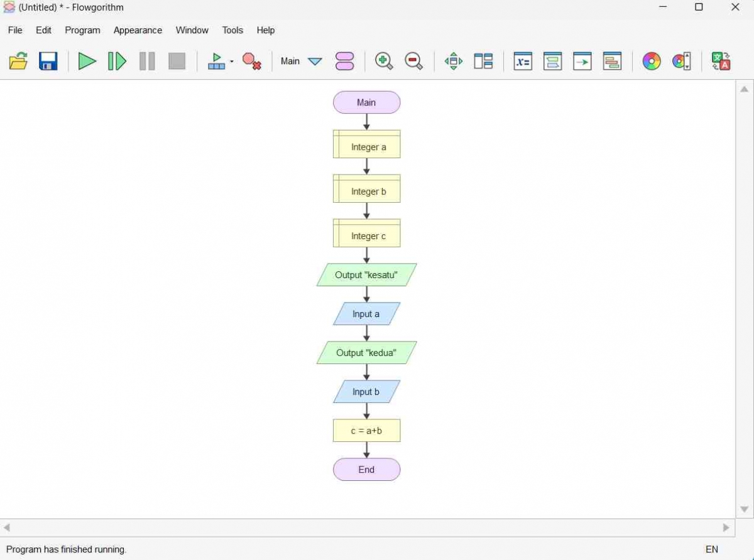Change language with the translate icon
The image size is (754, 560).
pos(721,61)
